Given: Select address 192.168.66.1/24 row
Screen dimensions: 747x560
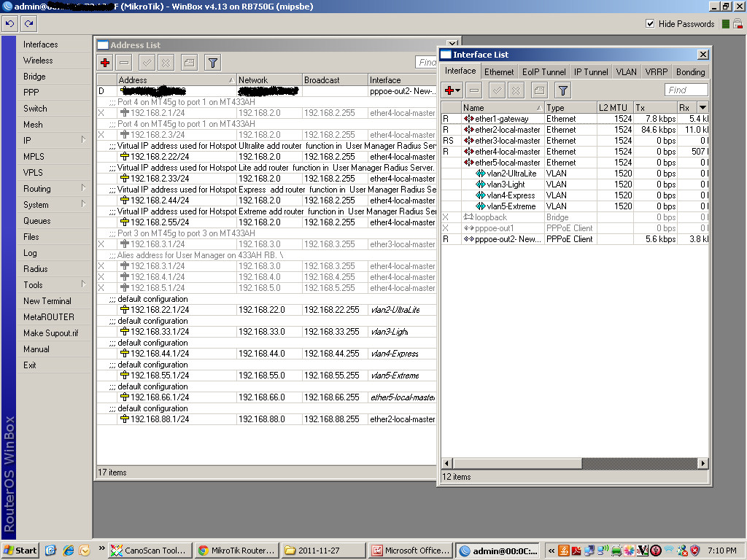Looking at the screenshot, I should [267, 397].
